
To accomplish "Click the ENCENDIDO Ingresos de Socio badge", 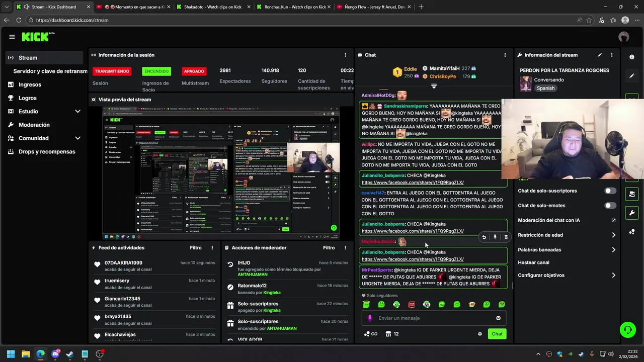I will pyautogui.click(x=156, y=71).
